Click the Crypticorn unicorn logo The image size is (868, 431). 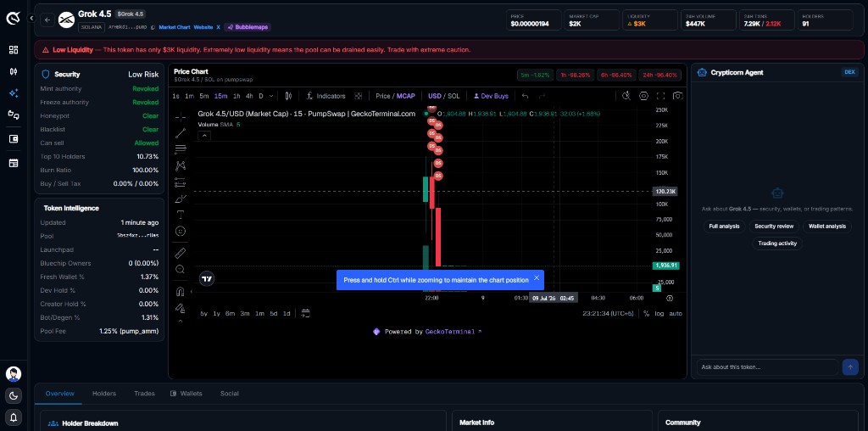tap(14, 19)
